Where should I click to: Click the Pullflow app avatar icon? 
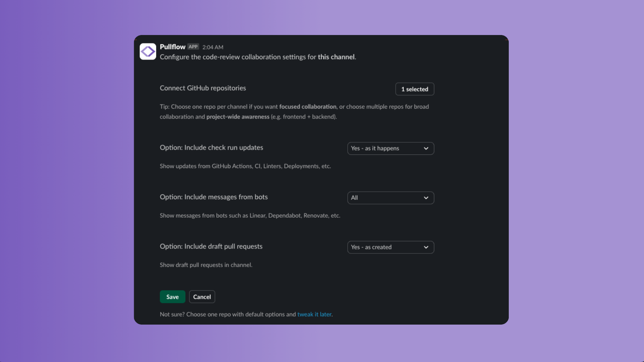[148, 51]
